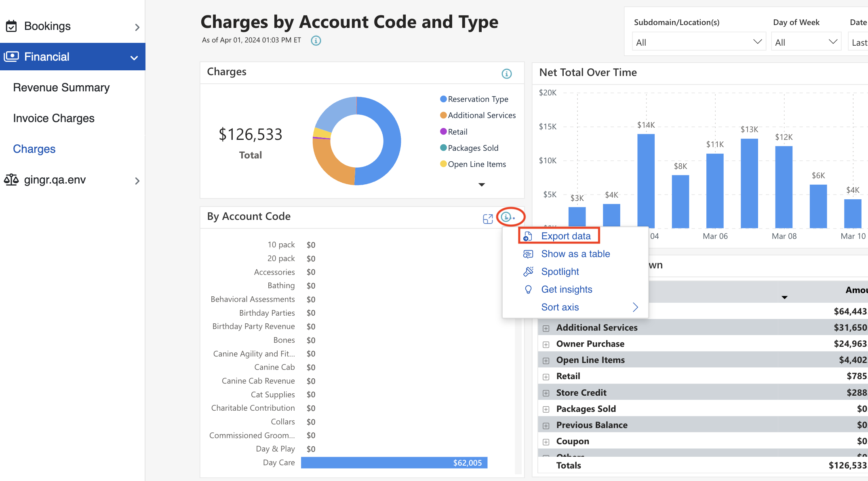Select Get insights menu entry
The width and height of the screenshot is (868, 481).
click(x=567, y=289)
